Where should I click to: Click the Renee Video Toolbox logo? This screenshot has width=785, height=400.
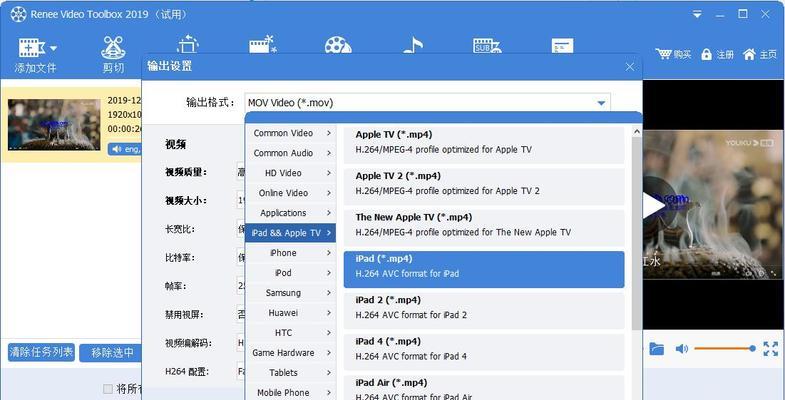tap(18, 14)
